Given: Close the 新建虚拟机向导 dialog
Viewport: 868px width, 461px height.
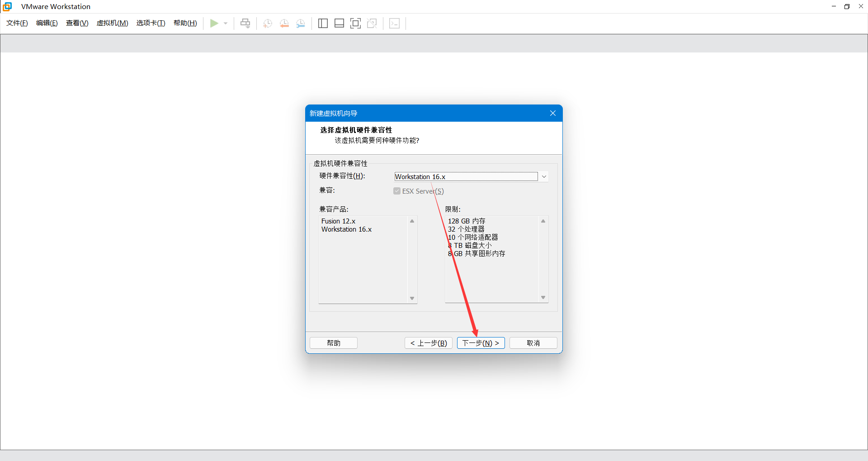Looking at the screenshot, I should coord(553,113).
